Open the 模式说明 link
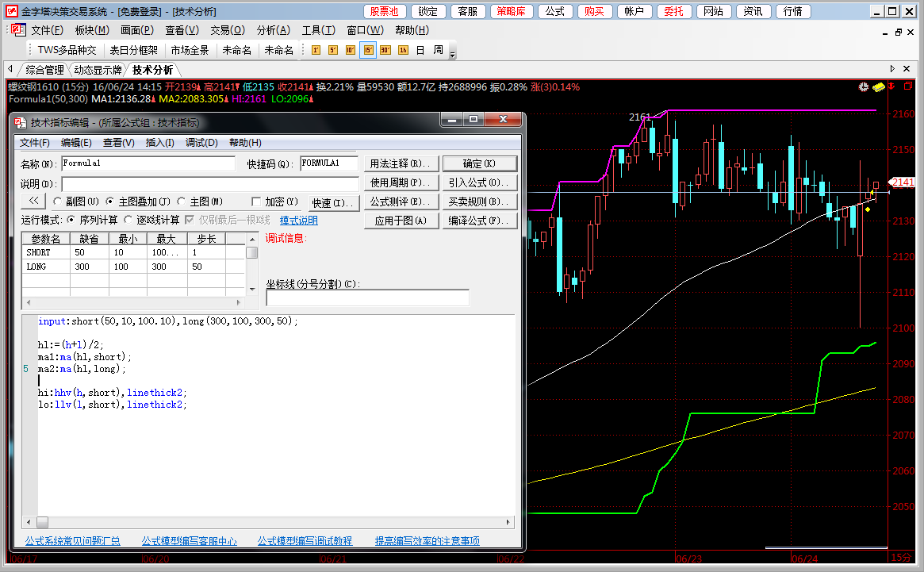Screen dimensions: 924x572 298,221
